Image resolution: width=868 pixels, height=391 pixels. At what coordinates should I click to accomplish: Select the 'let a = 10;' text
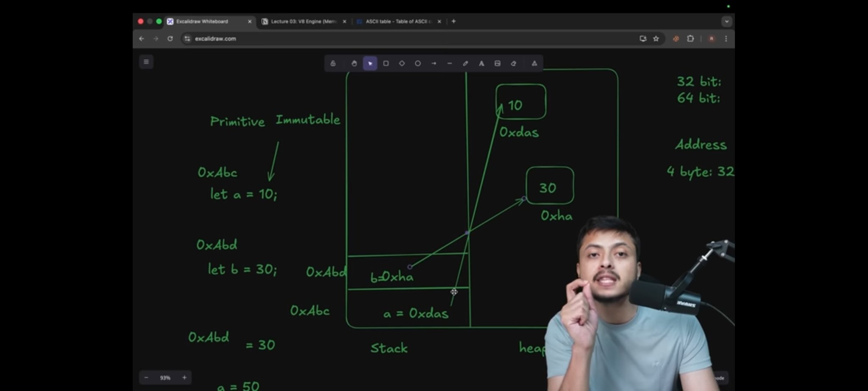coord(244,194)
